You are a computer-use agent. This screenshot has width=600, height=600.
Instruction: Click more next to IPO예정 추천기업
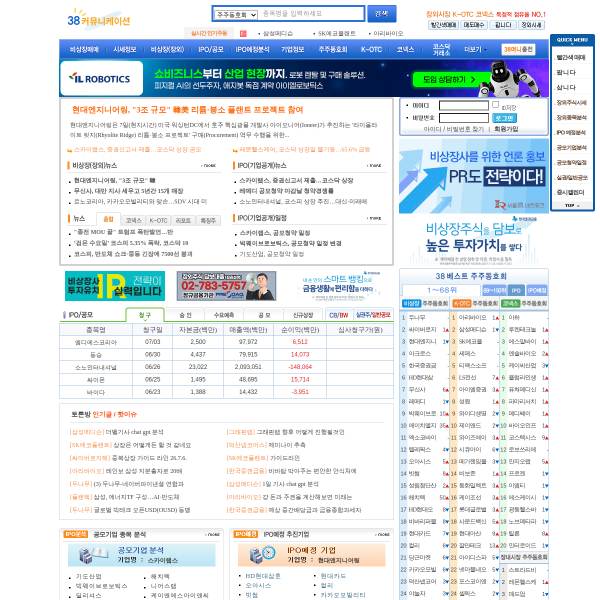(382, 535)
